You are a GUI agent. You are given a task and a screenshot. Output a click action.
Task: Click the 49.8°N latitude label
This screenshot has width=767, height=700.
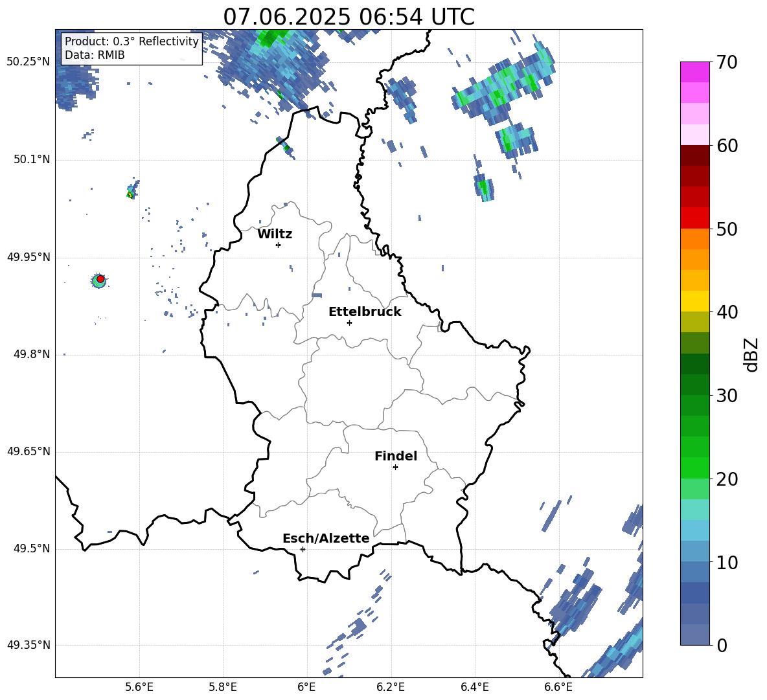(x=32, y=354)
